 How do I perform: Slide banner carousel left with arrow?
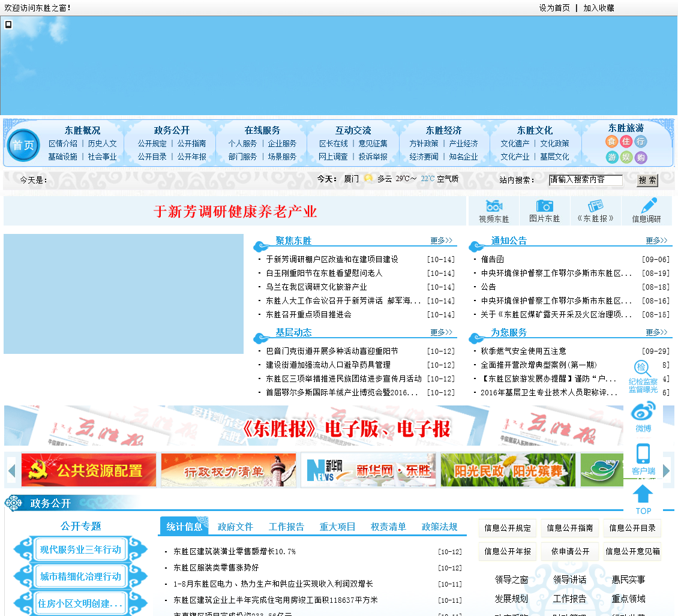click(x=11, y=470)
